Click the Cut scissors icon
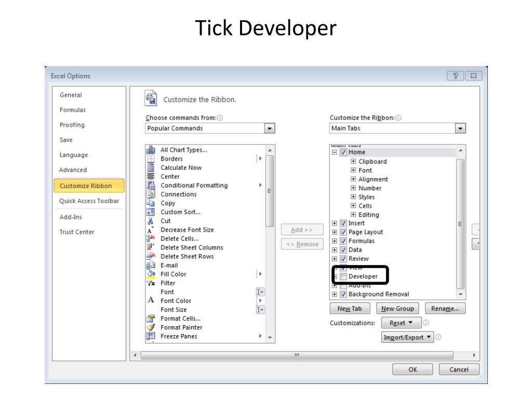Image resolution: width=532 pixels, height=399 pixels. click(151, 220)
